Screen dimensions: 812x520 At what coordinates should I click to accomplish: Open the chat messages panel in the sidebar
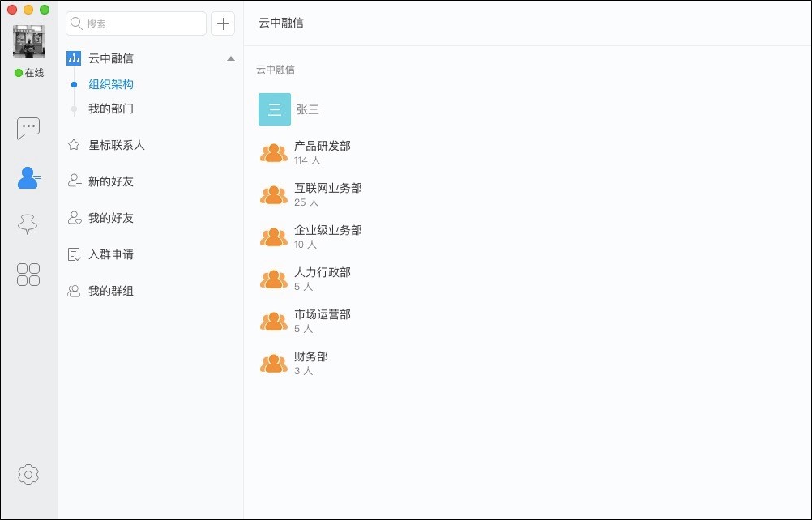click(28, 128)
